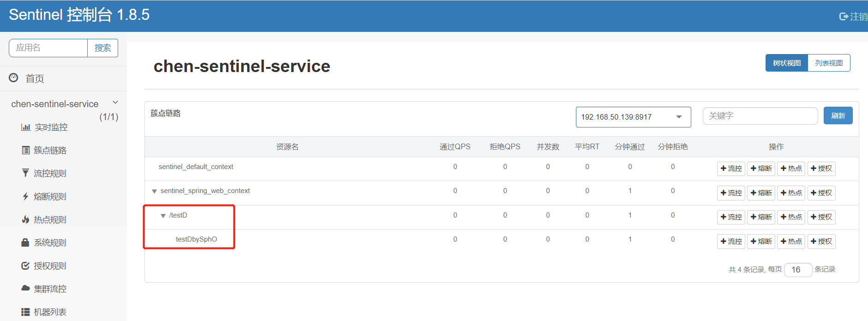Collapse the /testD tree node

coord(163,216)
